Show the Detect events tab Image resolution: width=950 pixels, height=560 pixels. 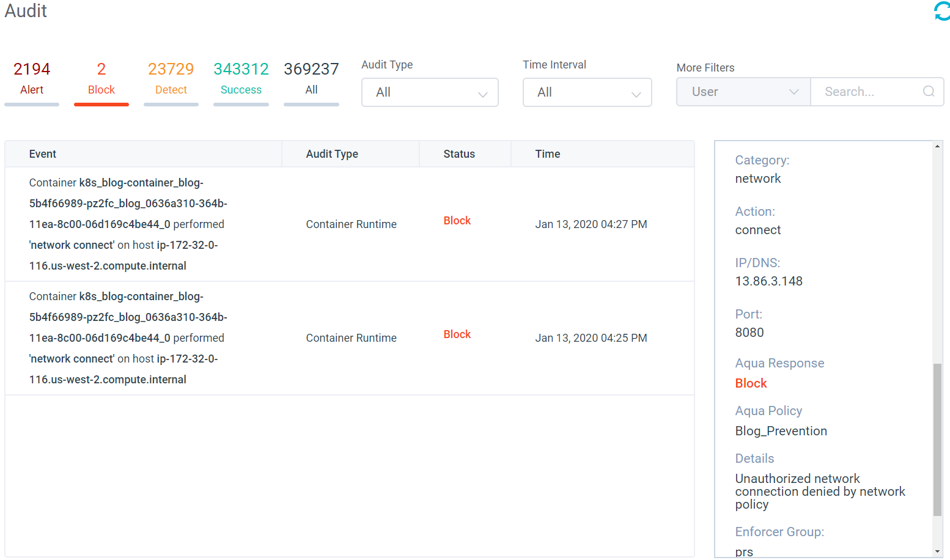171,79
